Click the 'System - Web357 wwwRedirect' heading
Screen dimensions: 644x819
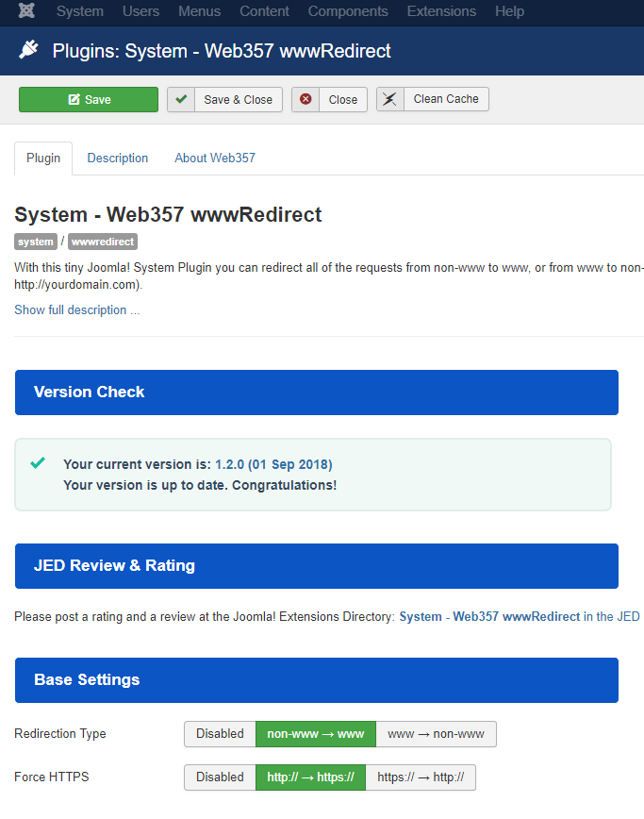point(168,215)
